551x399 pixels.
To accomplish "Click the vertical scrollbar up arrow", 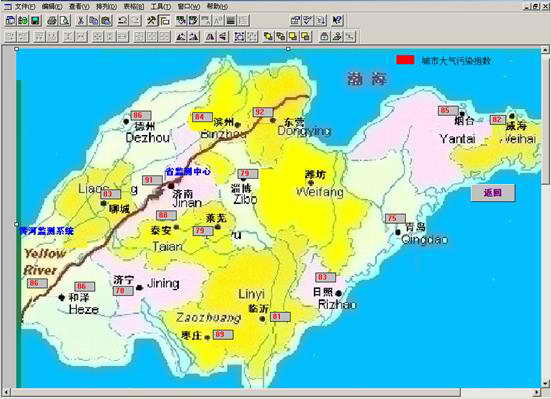I will [x=545, y=50].
